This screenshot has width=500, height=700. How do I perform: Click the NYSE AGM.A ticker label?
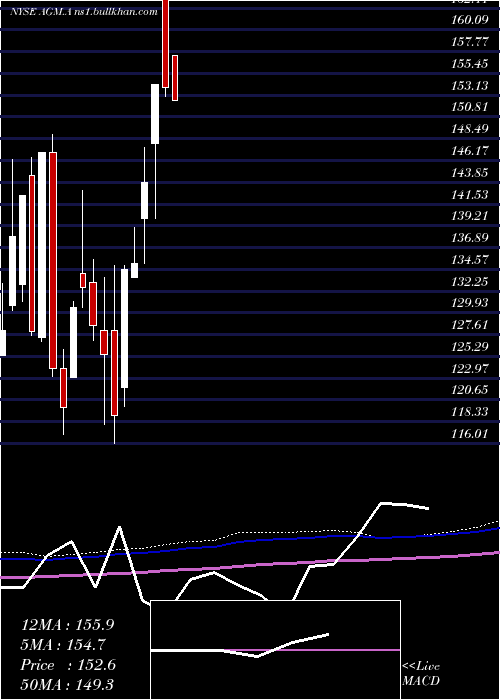pos(43,12)
